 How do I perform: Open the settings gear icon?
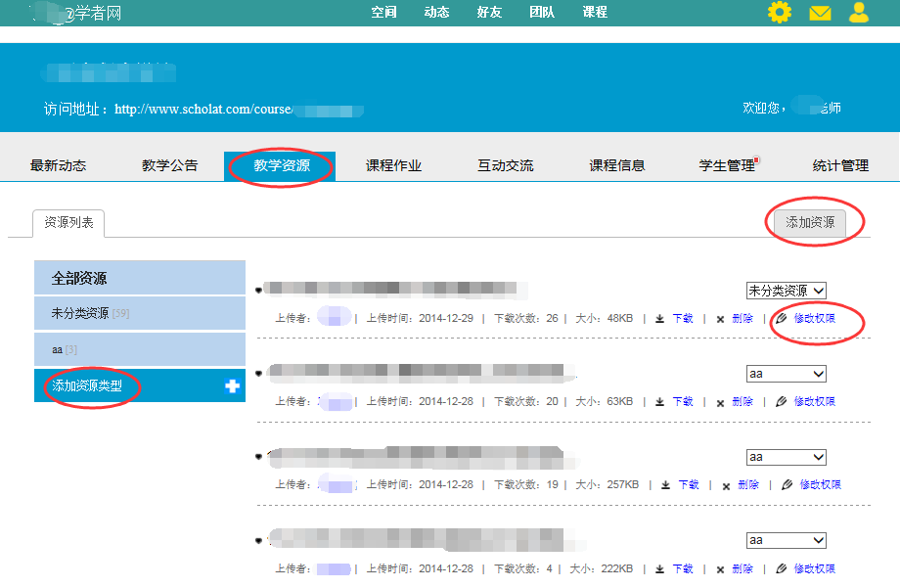click(780, 13)
